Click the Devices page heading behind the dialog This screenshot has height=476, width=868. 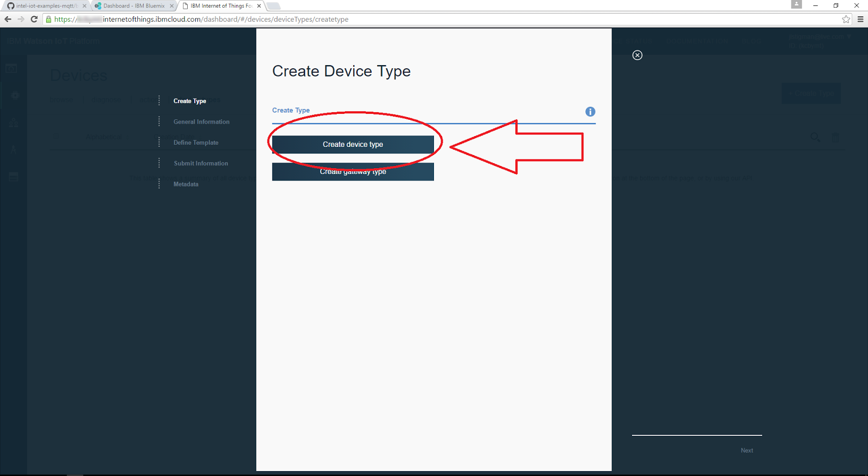pos(79,75)
